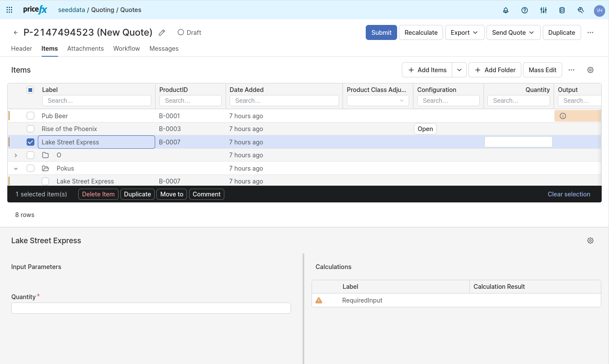Open the apps grid launcher icon
Image resolution: width=609 pixels, height=364 pixels.
click(x=9, y=10)
